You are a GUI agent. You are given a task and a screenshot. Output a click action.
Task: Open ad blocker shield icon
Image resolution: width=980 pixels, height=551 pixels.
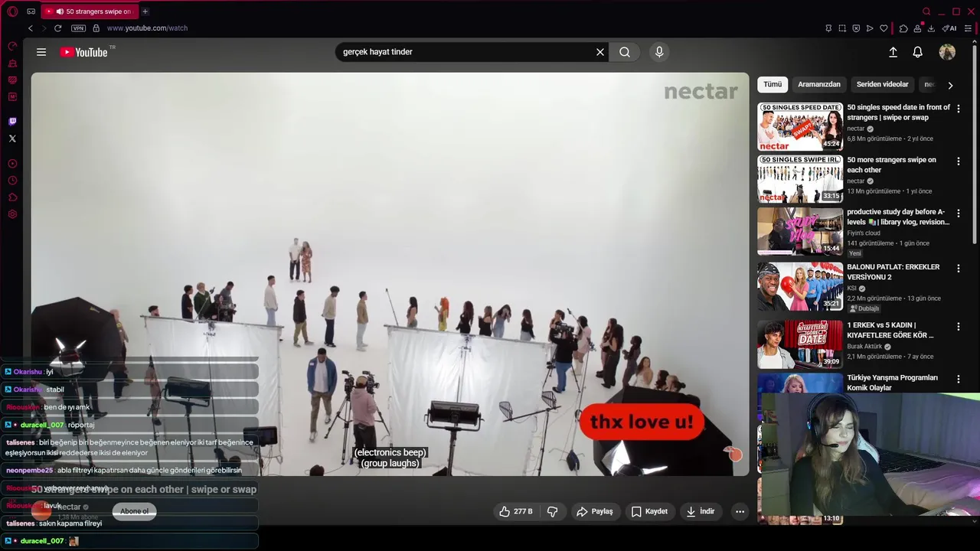pyautogui.click(x=856, y=28)
